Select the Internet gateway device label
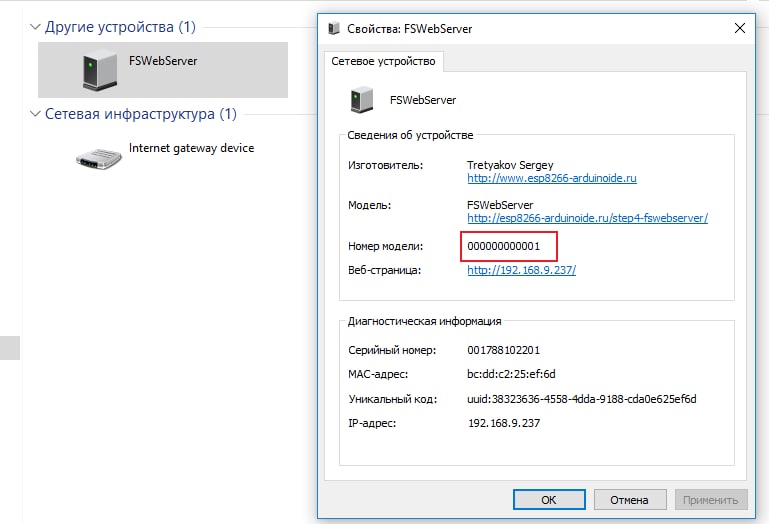Screen dimensions: 769x524 tap(191, 148)
